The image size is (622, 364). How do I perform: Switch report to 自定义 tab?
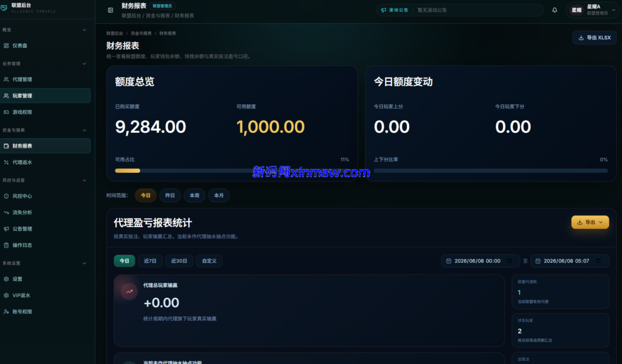pyautogui.click(x=209, y=261)
